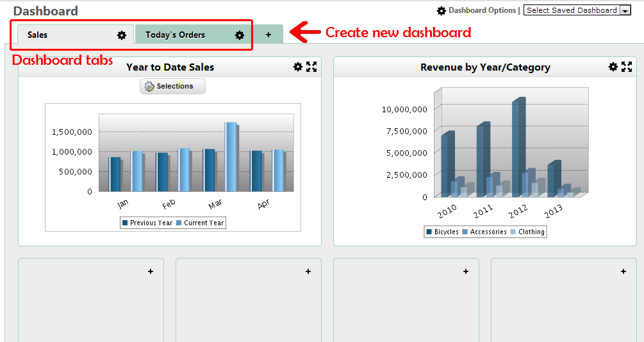The image size is (644, 342).
Task: Add widget to first empty panel
Action: click(151, 271)
